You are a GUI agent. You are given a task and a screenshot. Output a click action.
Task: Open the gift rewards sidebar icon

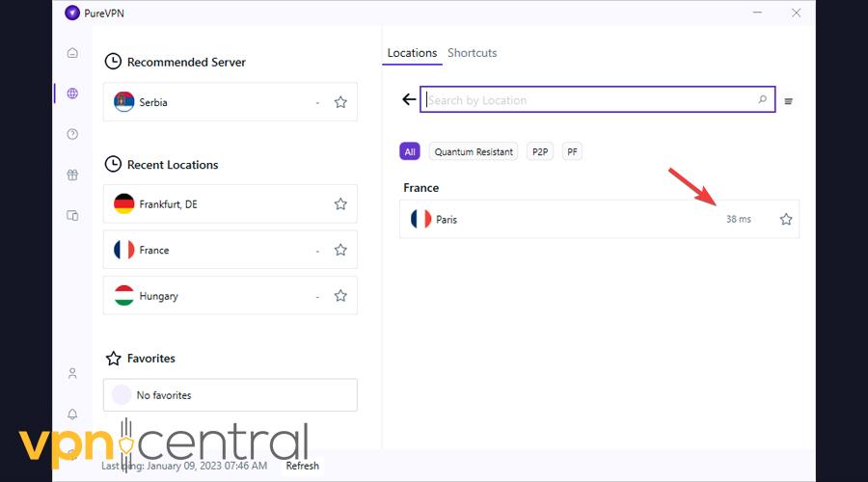(x=72, y=174)
